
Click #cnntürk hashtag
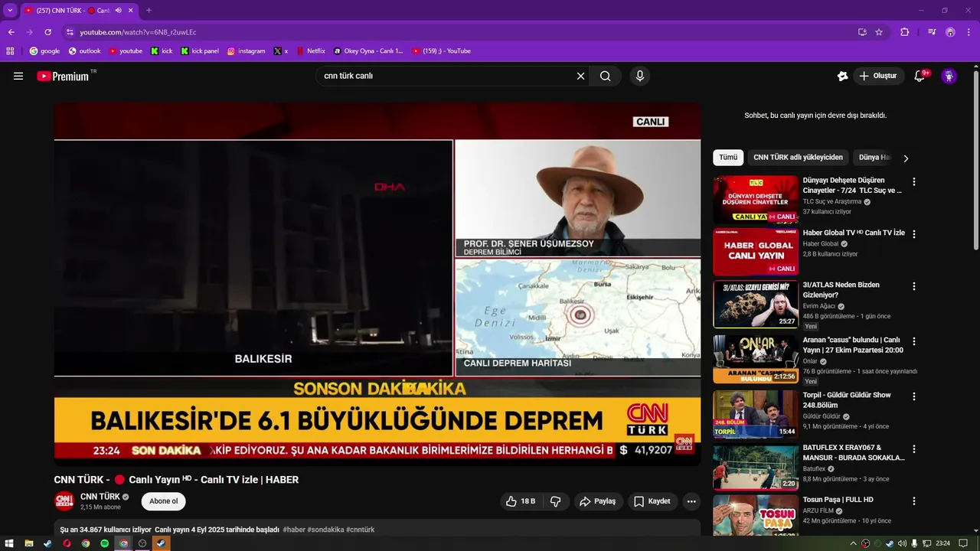361,530
